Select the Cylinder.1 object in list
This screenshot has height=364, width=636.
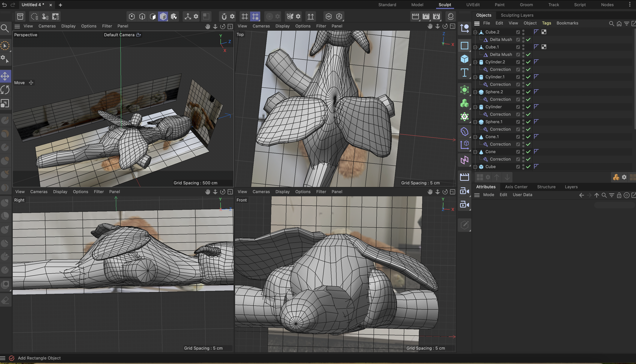coord(495,77)
